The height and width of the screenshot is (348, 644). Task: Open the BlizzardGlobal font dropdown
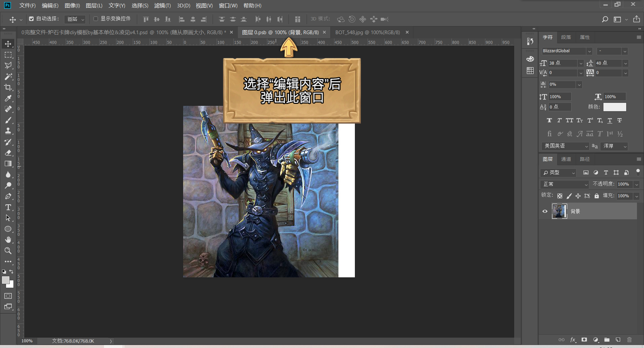point(589,51)
